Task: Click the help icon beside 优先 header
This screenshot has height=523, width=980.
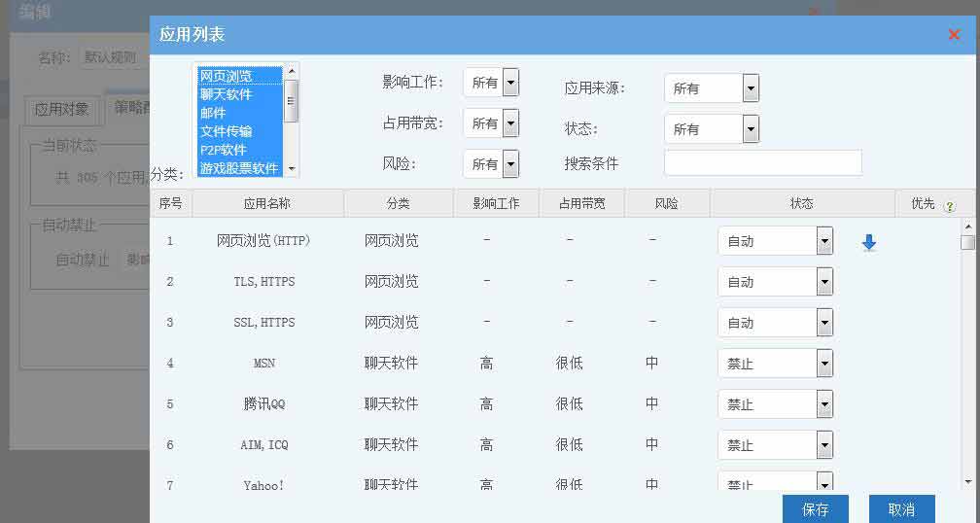Action: pyautogui.click(x=950, y=206)
